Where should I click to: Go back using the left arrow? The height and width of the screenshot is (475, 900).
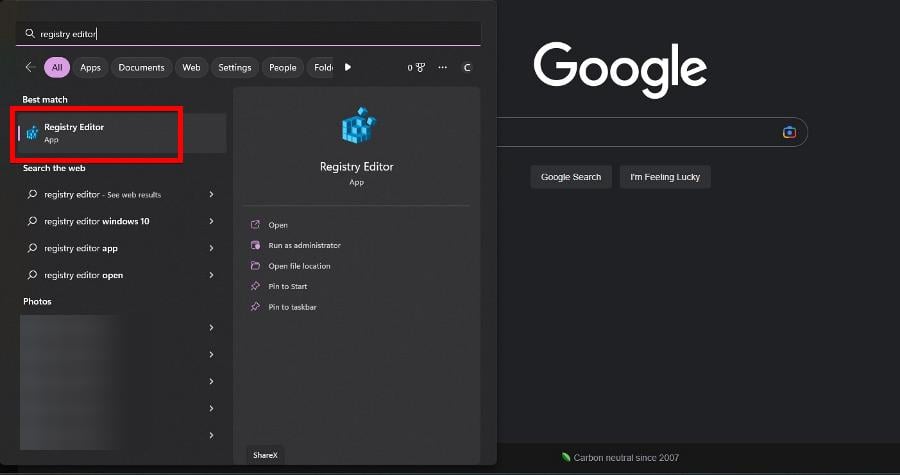click(x=30, y=67)
